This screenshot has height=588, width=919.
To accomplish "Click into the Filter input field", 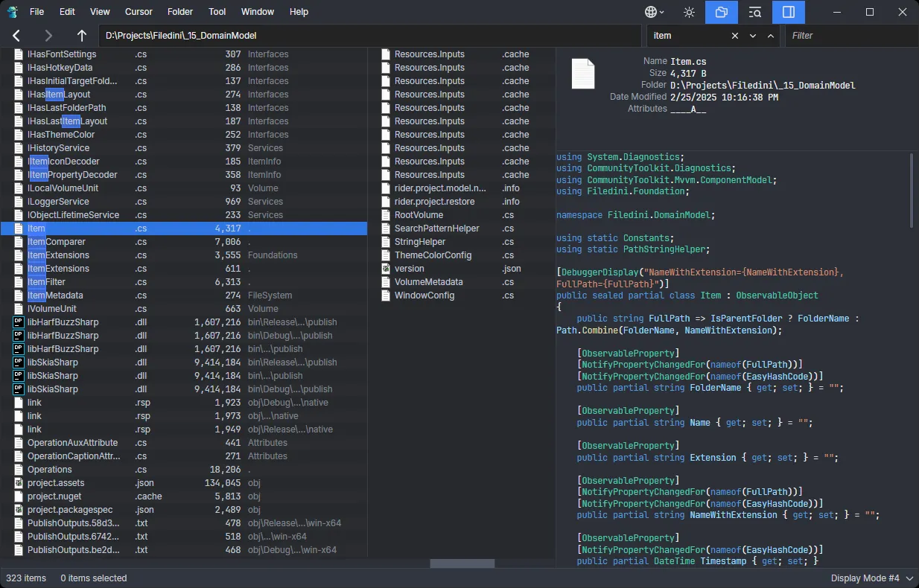I will tap(849, 36).
